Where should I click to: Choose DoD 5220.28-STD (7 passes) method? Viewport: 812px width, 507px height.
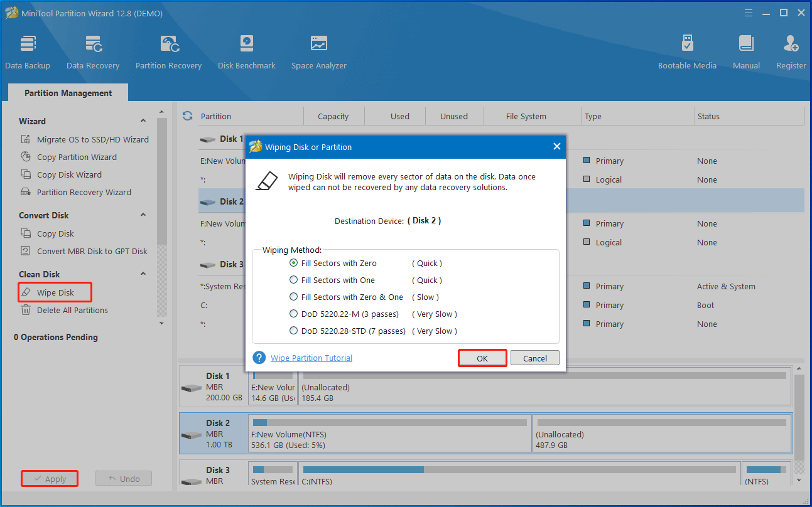347,331
